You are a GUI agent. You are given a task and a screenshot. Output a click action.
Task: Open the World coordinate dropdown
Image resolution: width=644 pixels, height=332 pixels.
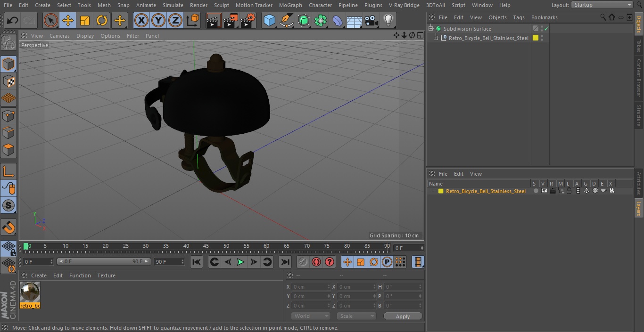tap(311, 316)
